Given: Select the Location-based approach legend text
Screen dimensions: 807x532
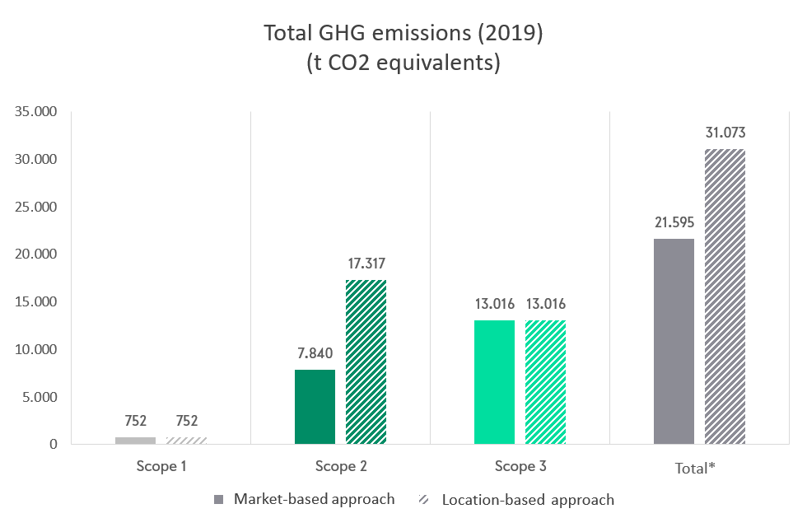Looking at the screenshot, I should (x=528, y=499).
